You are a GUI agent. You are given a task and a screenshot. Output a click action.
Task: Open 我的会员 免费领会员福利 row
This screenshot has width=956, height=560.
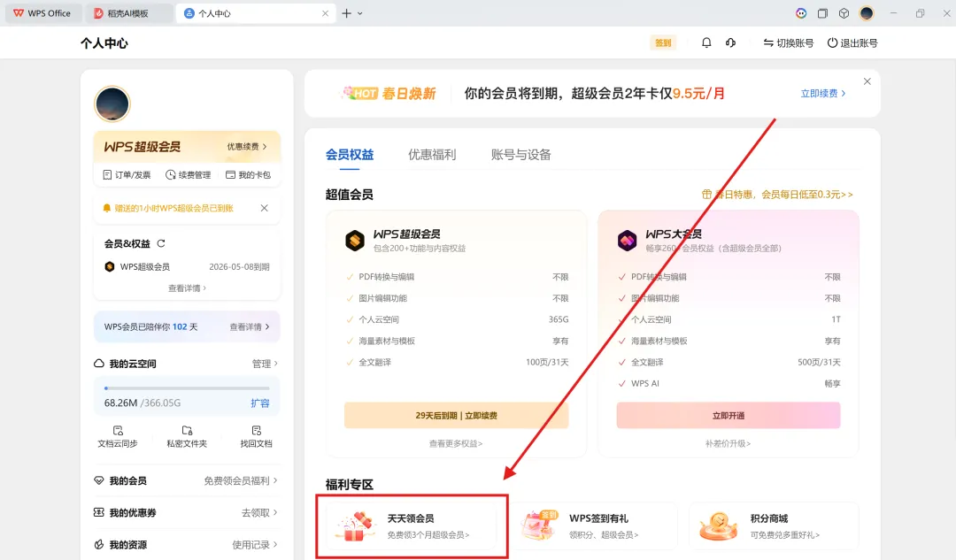pos(187,480)
